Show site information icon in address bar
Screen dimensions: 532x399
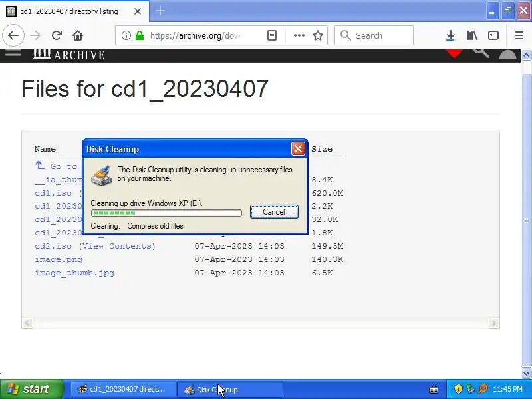coord(126,35)
